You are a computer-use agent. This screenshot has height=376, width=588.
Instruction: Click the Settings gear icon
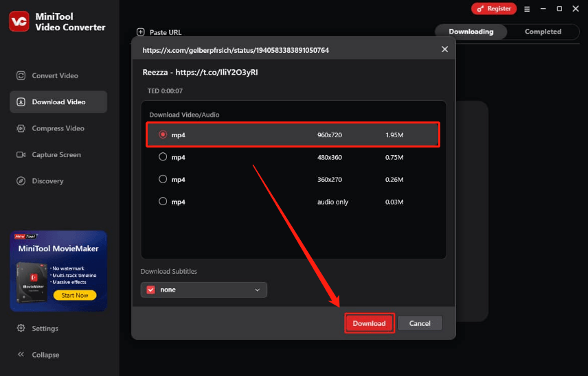(x=21, y=328)
